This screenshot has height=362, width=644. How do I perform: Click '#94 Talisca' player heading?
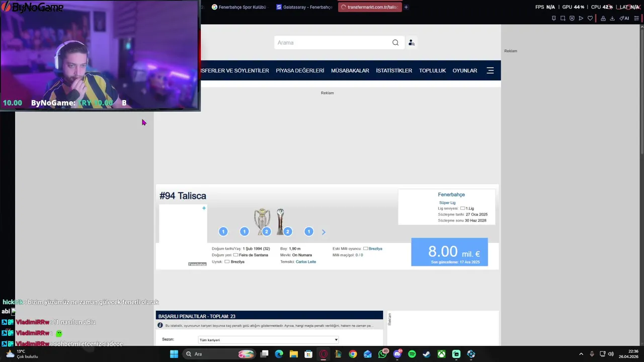pos(183,196)
